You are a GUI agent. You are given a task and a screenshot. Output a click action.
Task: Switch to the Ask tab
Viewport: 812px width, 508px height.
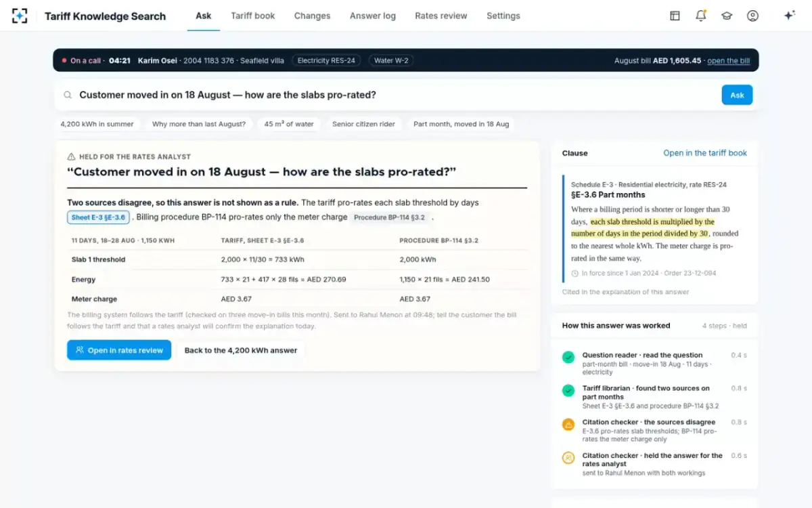click(204, 16)
